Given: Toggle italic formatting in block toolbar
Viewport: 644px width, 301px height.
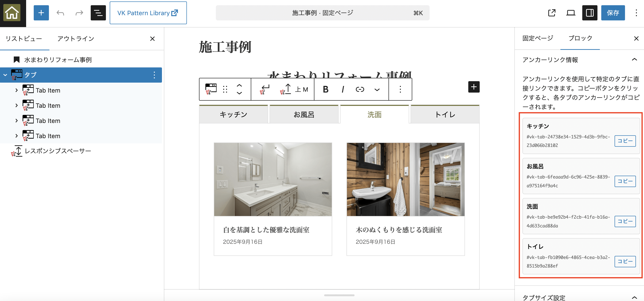Looking at the screenshot, I should tap(343, 89).
